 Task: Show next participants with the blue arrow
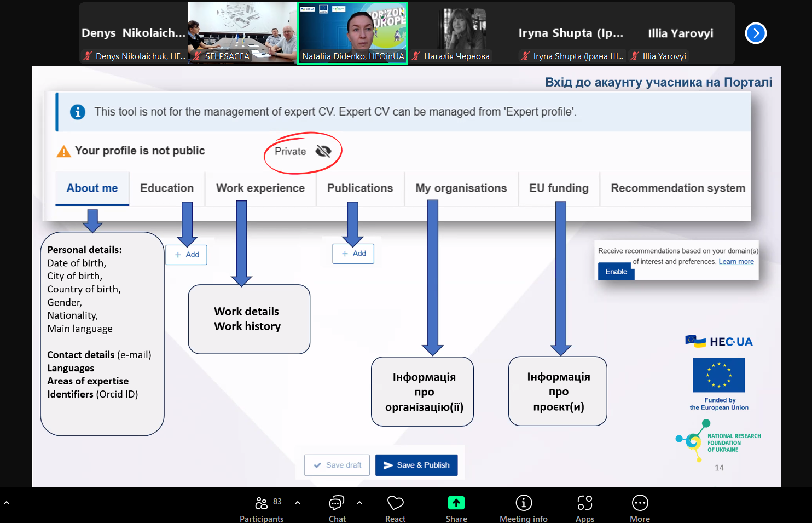coord(756,33)
